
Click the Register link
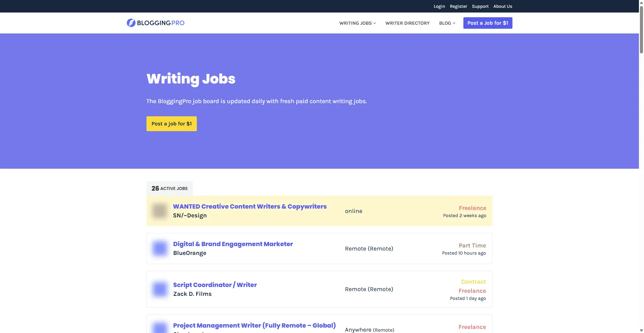(458, 6)
